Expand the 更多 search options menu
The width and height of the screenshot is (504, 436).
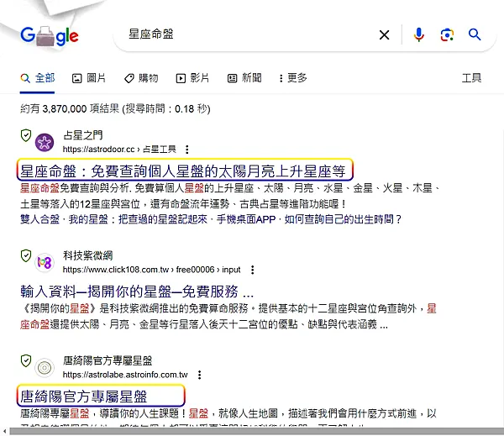[293, 78]
